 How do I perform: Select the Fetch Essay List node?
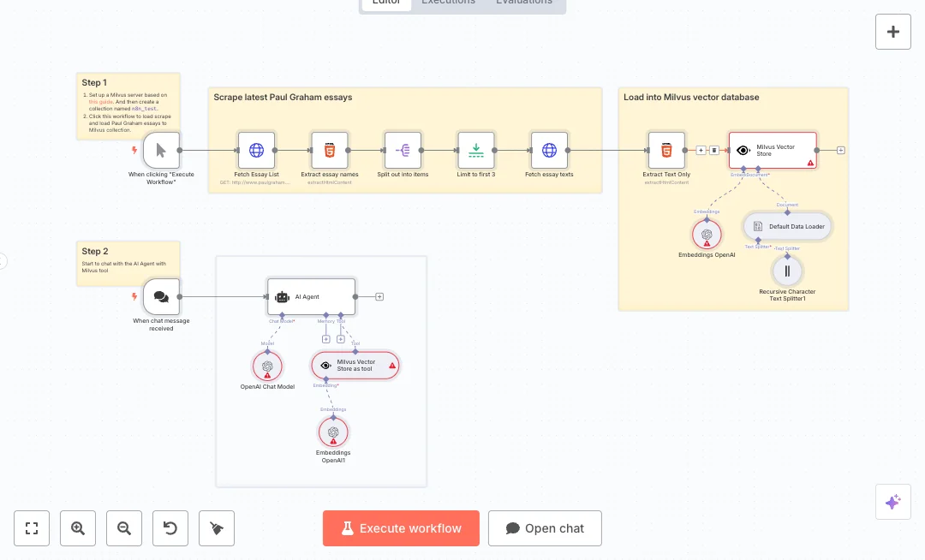tap(256, 151)
